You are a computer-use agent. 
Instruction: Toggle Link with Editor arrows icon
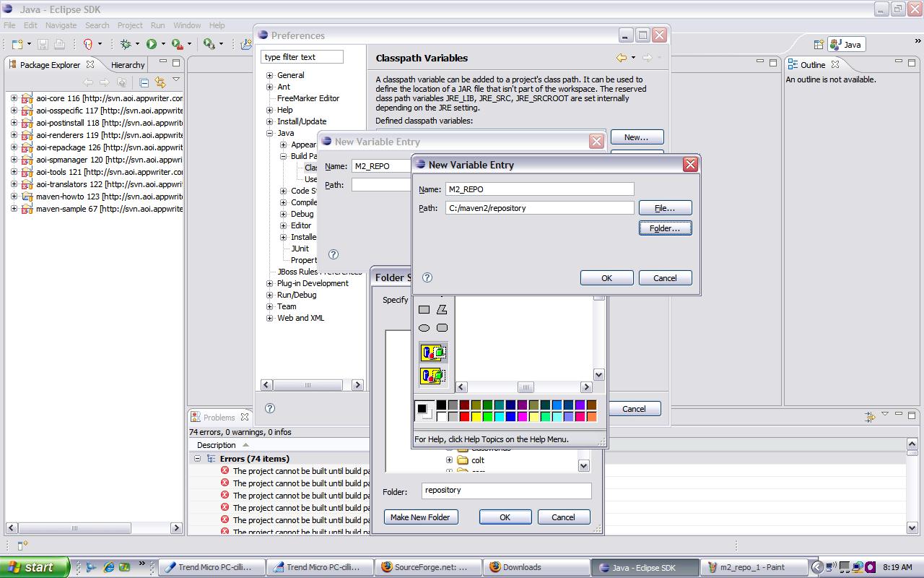(x=160, y=82)
